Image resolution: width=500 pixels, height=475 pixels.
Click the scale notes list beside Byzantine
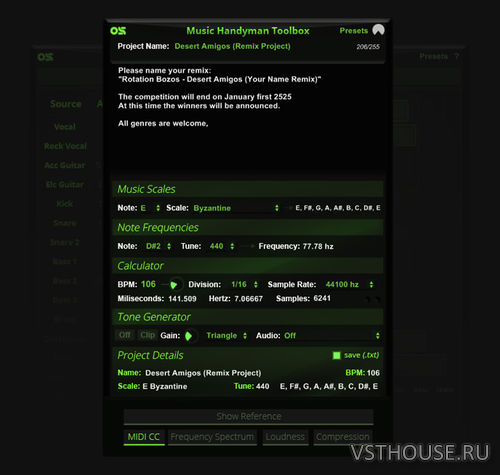pyautogui.click(x=338, y=208)
